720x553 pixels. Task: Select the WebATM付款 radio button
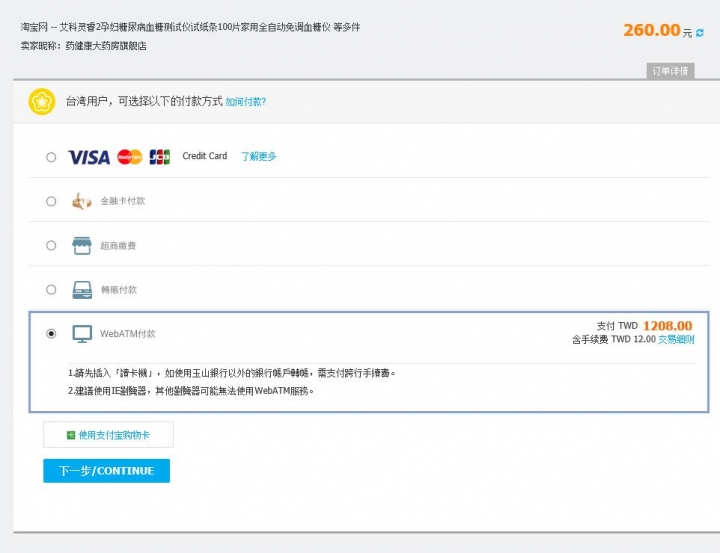click(51, 333)
